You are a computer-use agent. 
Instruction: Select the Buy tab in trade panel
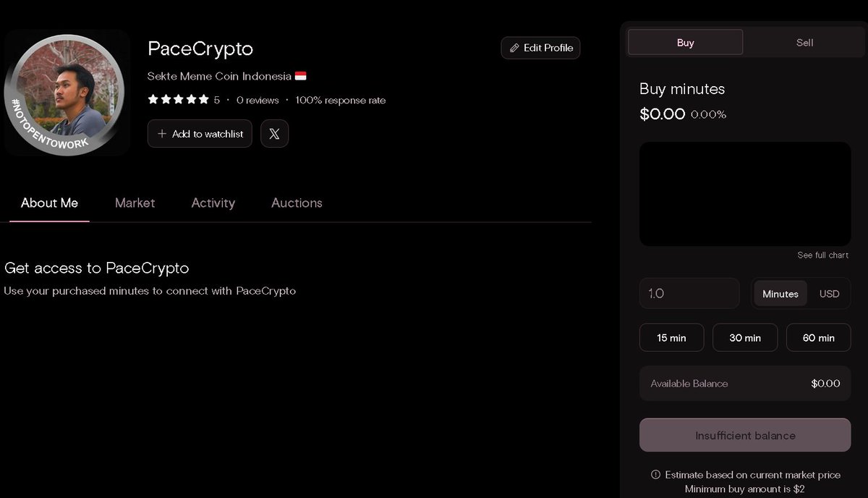click(685, 43)
